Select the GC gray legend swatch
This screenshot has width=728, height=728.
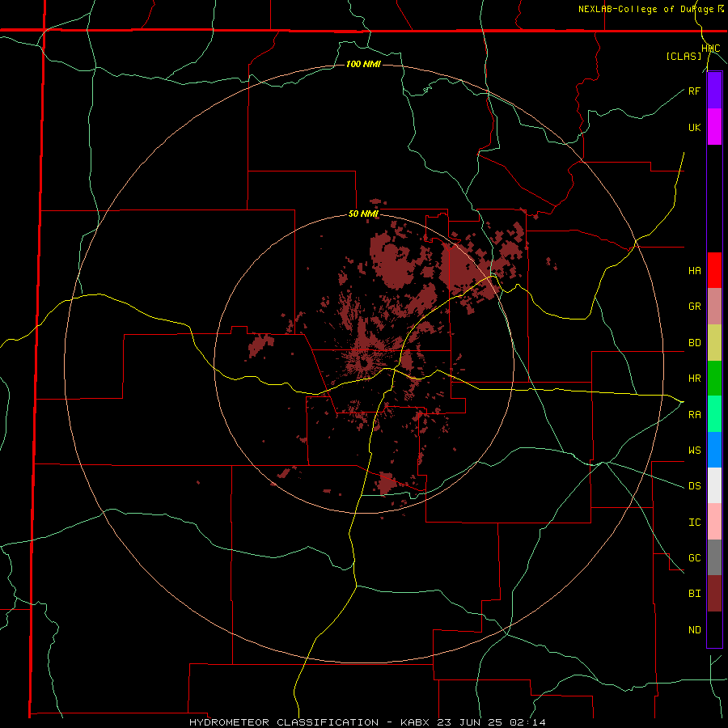714,557
